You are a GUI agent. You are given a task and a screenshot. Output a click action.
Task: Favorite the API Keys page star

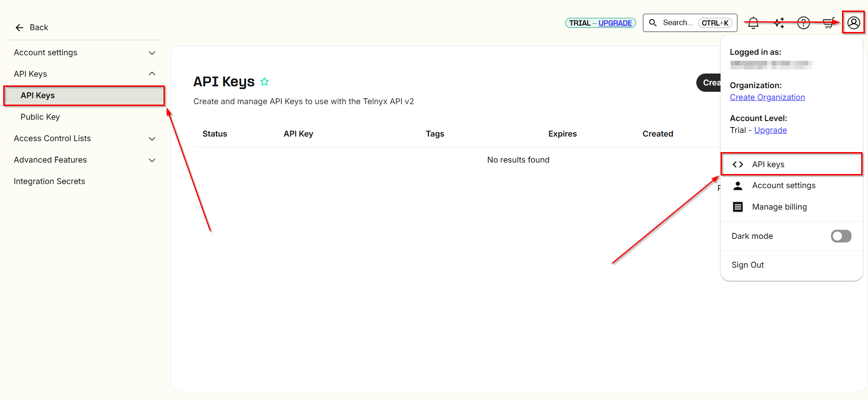pos(264,82)
